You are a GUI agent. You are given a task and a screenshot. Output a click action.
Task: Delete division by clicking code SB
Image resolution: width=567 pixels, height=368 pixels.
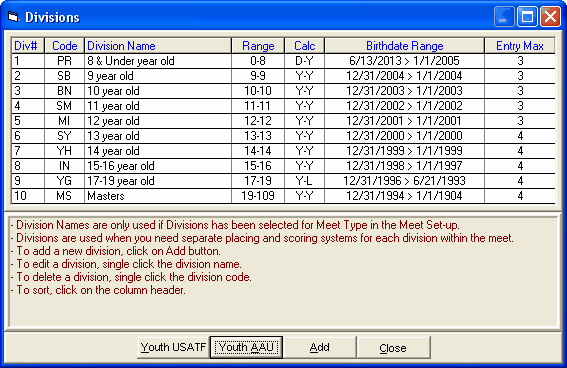pos(64,76)
